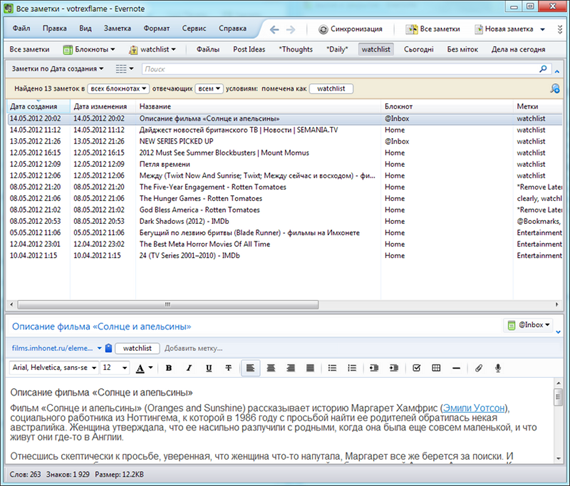Open Заметки по Дата создания sorting
The width and height of the screenshot is (570, 486).
pyautogui.click(x=57, y=69)
